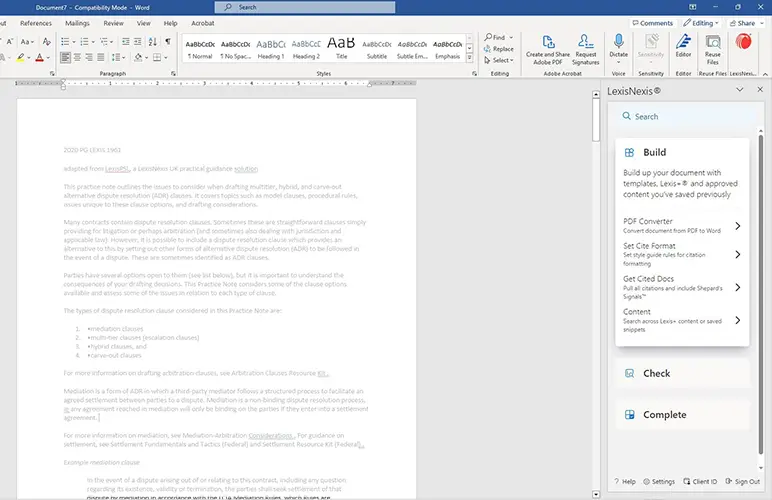Open the Editor tool in ribbon
The height and width of the screenshot is (500, 772).
pos(683,48)
